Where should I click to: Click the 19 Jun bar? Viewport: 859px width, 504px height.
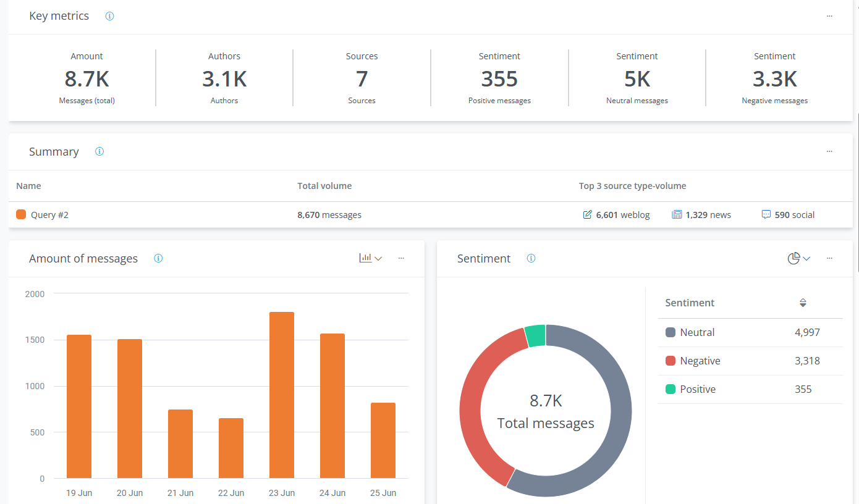[x=79, y=406]
